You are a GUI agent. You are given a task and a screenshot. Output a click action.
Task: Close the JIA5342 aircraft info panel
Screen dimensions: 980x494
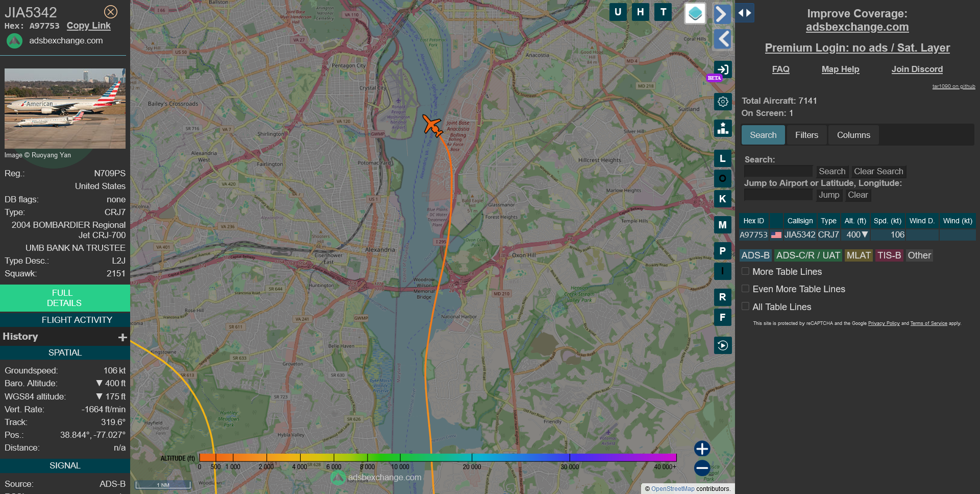[111, 12]
